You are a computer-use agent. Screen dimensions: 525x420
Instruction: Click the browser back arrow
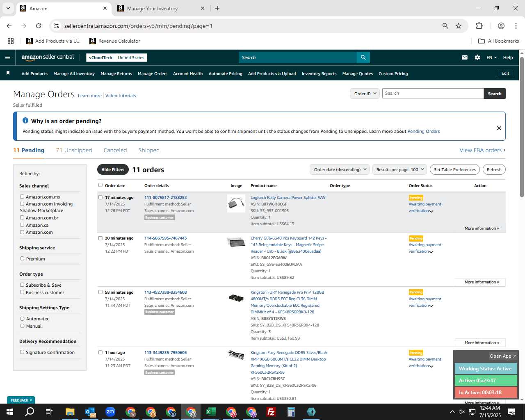click(9, 26)
